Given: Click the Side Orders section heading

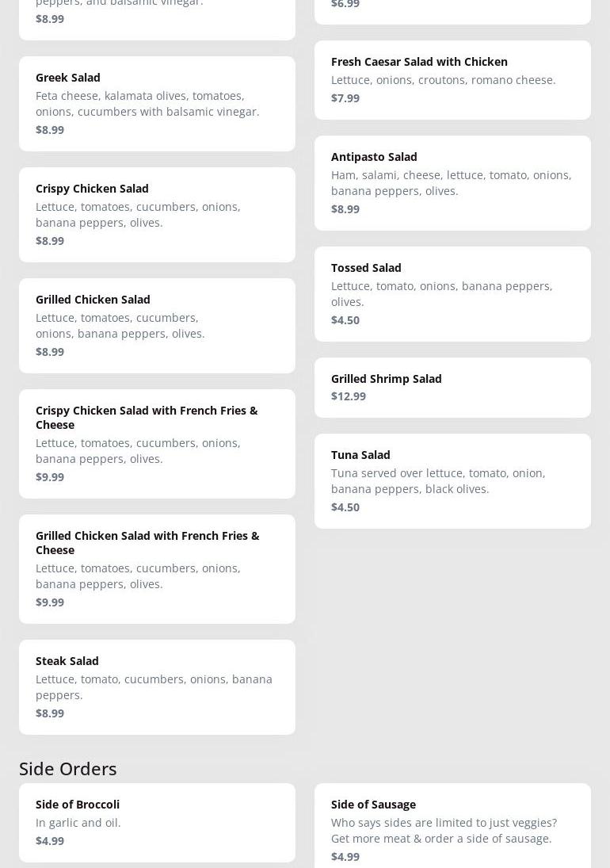Looking at the screenshot, I should 68,769.
